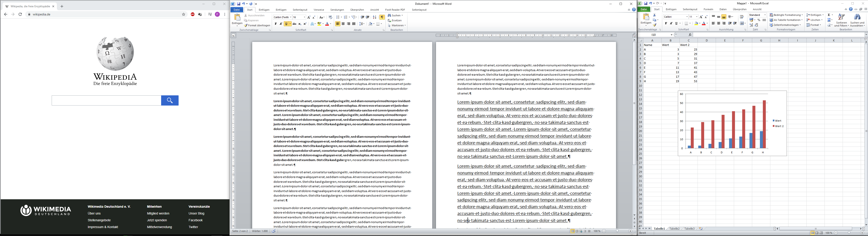Click the Excel zoom slider handle
Image resolution: width=868 pixels, height=236 pixels.
coord(849,233)
